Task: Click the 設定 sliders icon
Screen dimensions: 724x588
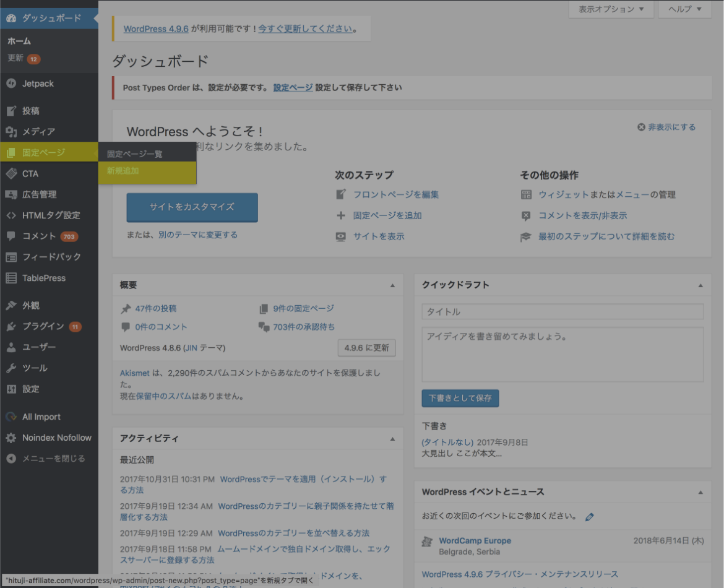Action: coord(11,389)
